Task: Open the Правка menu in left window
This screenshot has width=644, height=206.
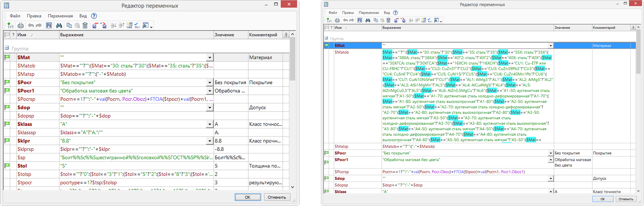Action: tap(34, 16)
